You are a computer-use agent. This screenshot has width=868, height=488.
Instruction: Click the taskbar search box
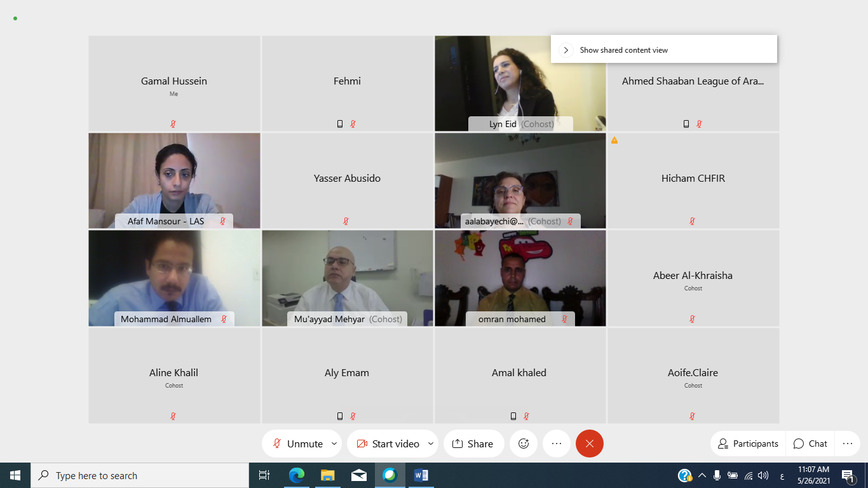(140, 475)
